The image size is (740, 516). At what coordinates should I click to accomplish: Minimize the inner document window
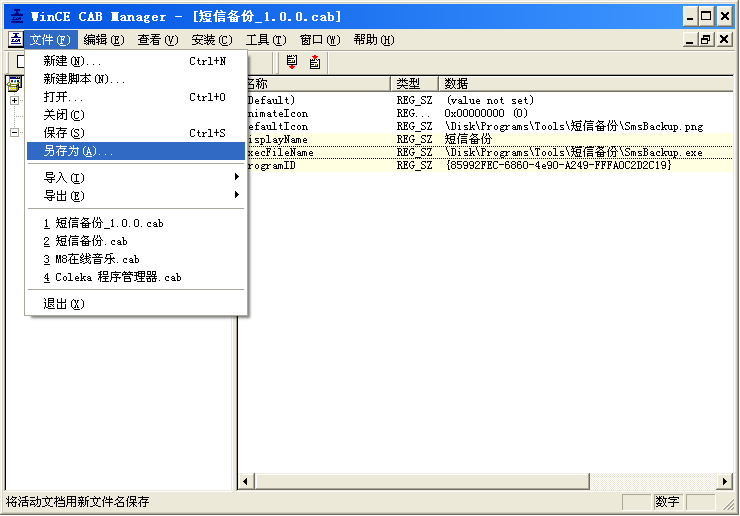690,40
